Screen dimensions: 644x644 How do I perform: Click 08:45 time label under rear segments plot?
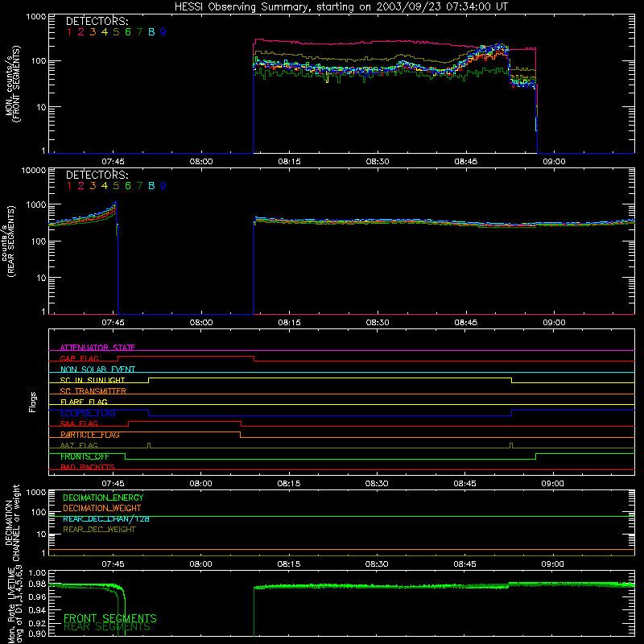pyautogui.click(x=466, y=323)
